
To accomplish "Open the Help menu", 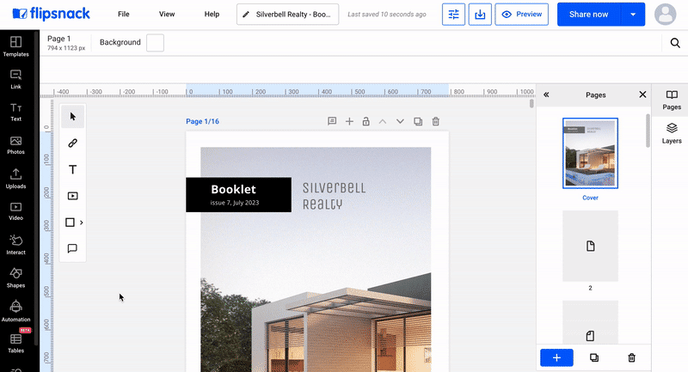I will tap(211, 14).
